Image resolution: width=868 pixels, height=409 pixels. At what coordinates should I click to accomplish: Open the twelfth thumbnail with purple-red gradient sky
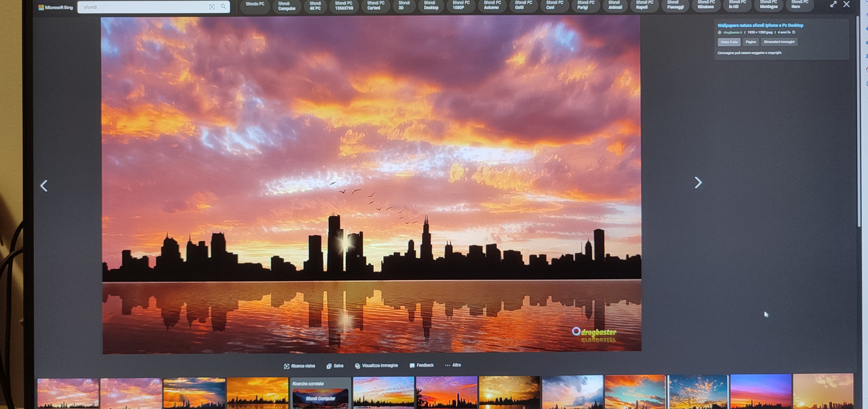point(761,391)
